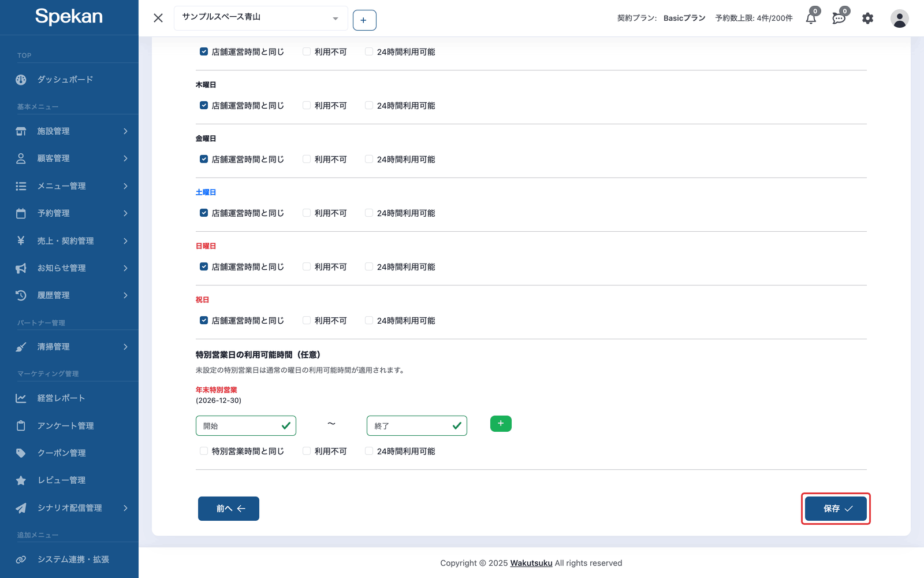924x578 pixels.
Task: Click the 保存 save button
Action: click(836, 509)
